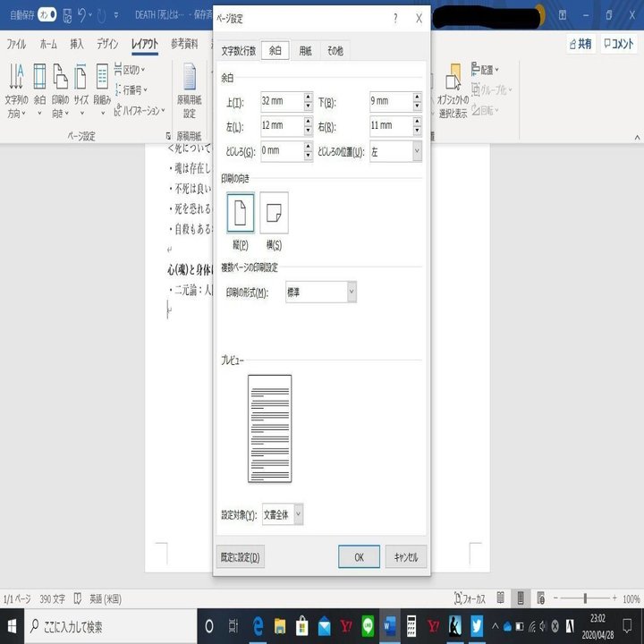This screenshot has height=644, width=644.
Task: Toggle the AutoSave (自動保存) switch
Action: pyautogui.click(x=47, y=15)
